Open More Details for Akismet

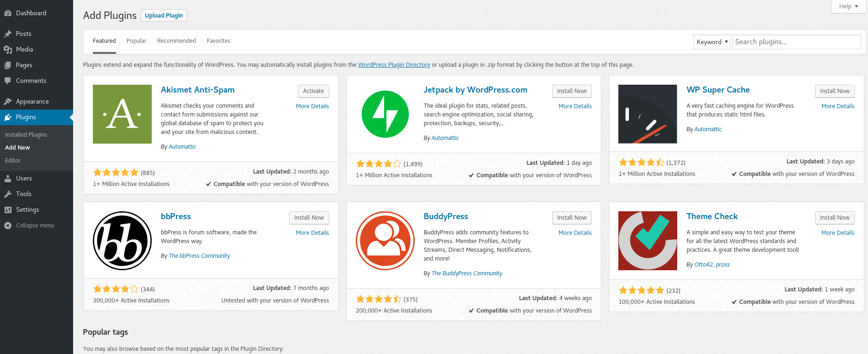(313, 106)
